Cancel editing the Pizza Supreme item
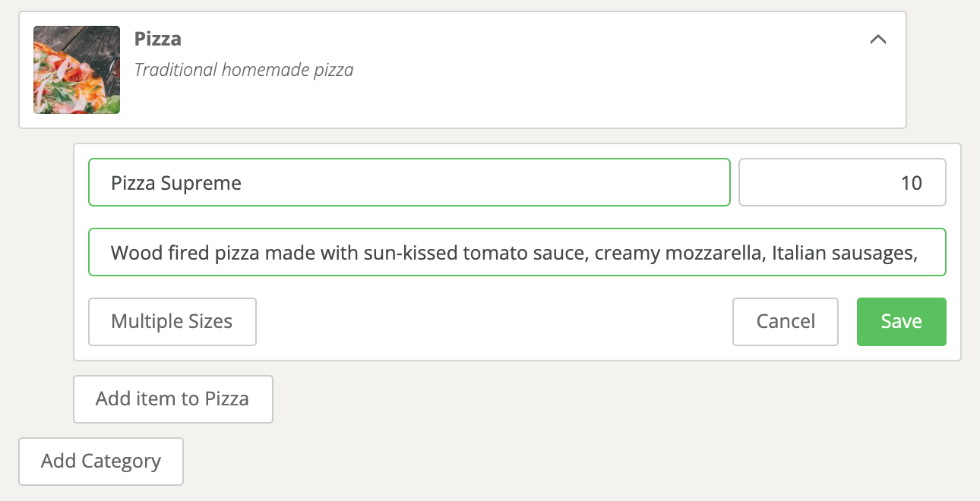This screenshot has width=980, height=501. (786, 322)
